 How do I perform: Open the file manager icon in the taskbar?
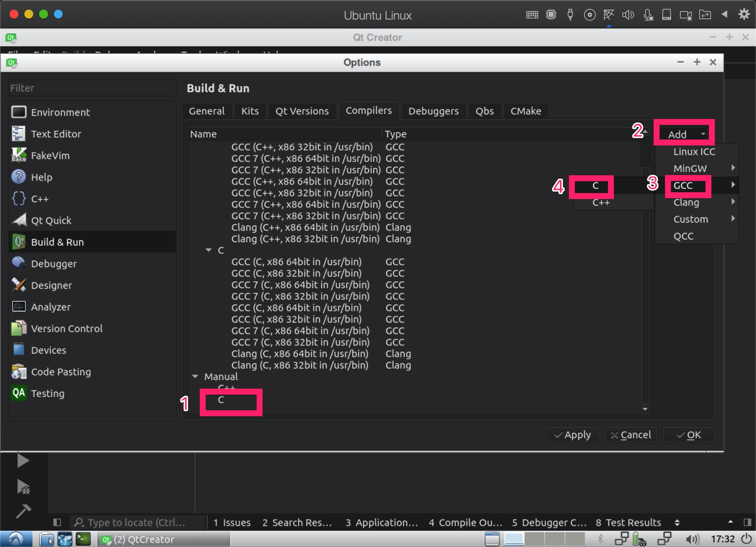pos(47,539)
